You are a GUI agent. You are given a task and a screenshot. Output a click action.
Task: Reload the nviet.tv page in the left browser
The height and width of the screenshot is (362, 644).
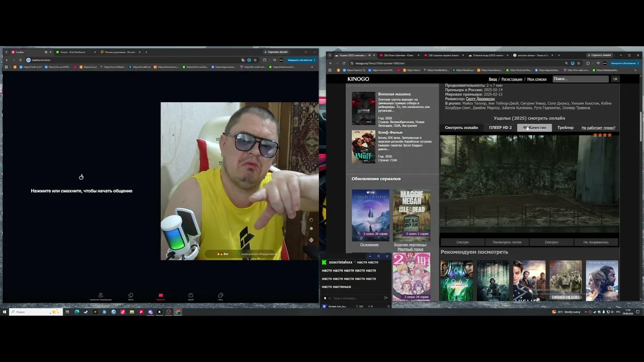click(21, 60)
